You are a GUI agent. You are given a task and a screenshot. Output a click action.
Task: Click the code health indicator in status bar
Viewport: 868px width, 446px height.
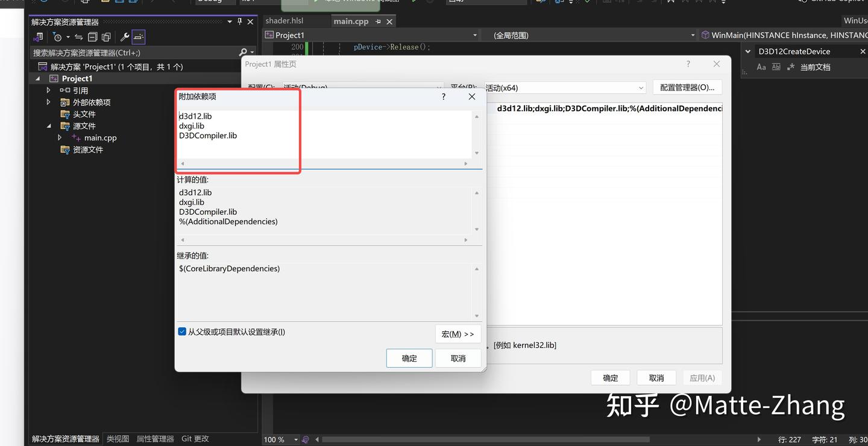tap(306, 439)
